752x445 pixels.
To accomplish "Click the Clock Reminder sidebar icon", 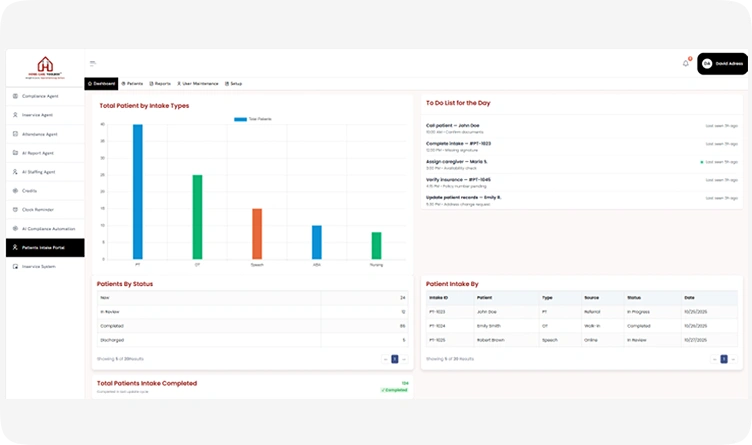I will (15, 210).
